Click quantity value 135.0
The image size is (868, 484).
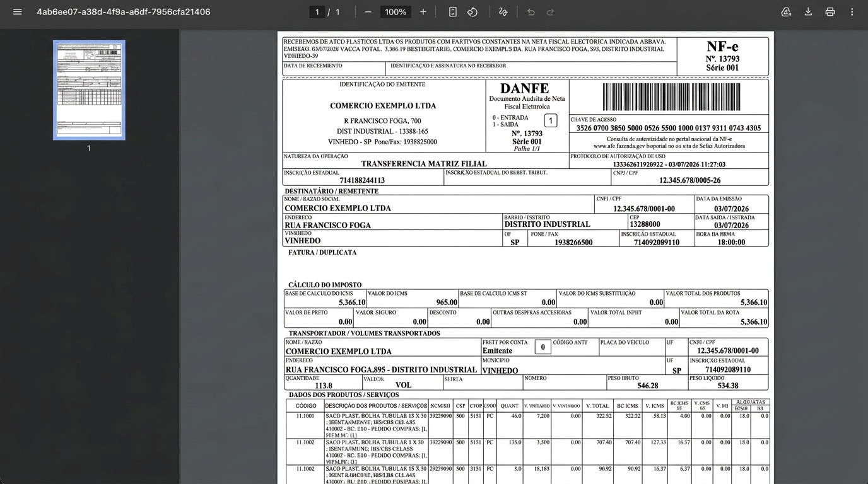point(515,442)
